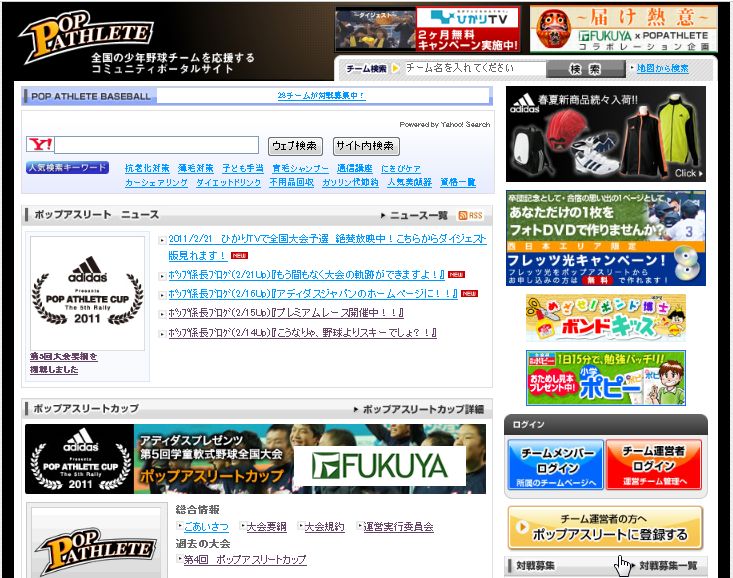Click the adidas spring-summer products banner

click(606, 134)
